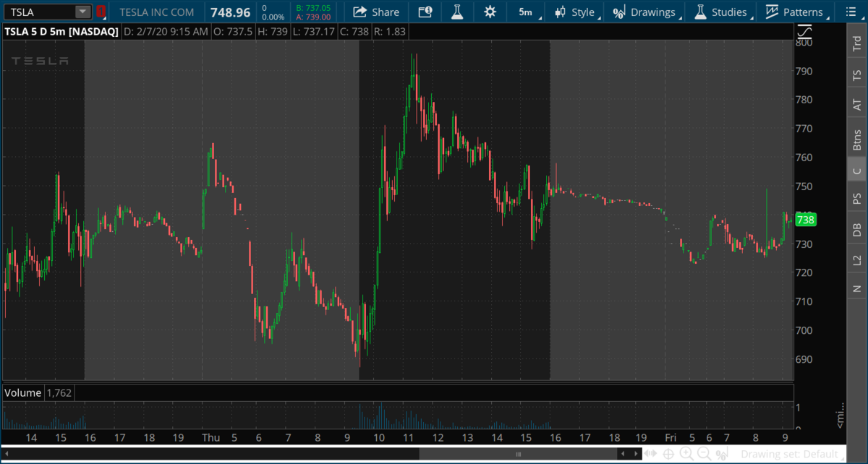Open the DB sidebar tab

pos(857,229)
